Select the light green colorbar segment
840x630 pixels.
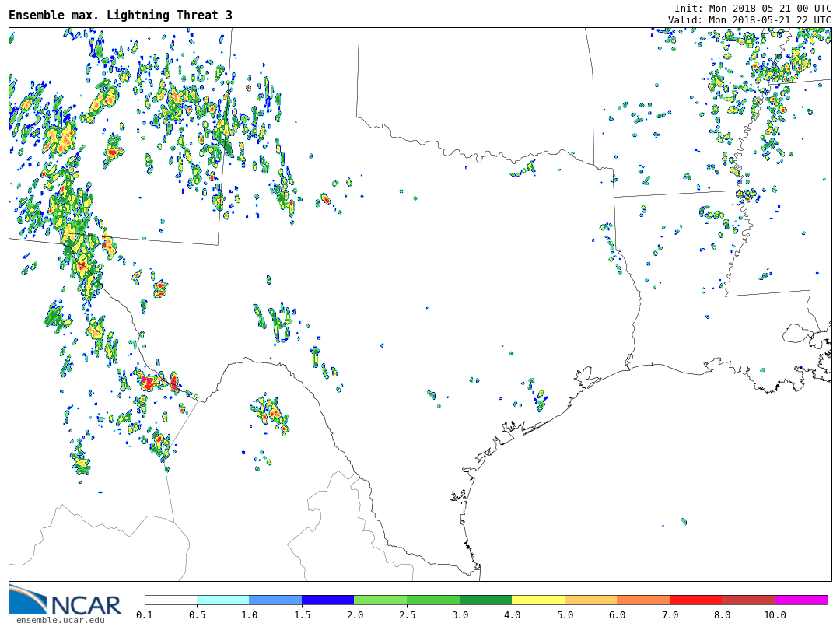pos(380,600)
